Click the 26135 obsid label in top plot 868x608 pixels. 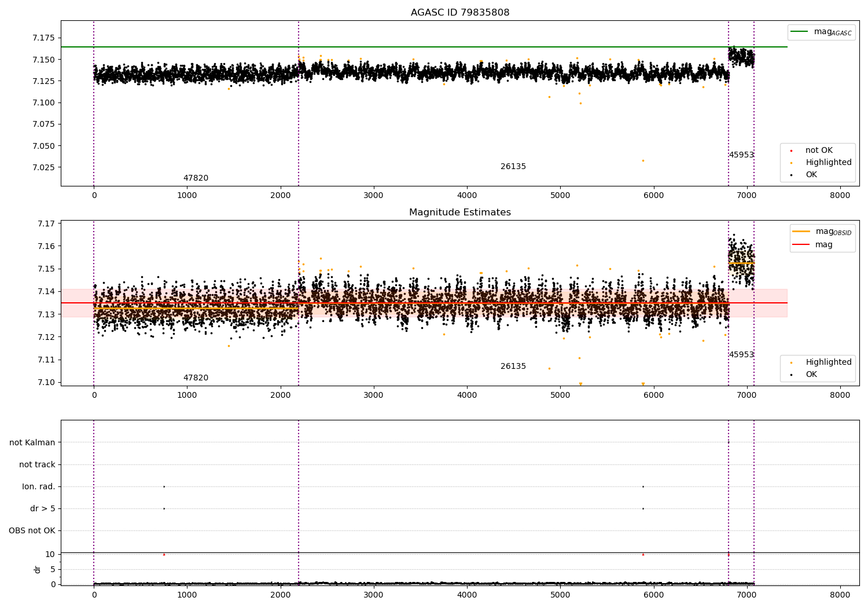point(513,167)
